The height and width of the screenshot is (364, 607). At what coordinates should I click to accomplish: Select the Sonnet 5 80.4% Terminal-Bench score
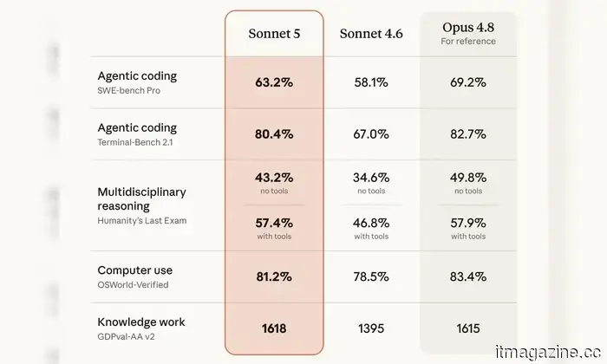274,134
